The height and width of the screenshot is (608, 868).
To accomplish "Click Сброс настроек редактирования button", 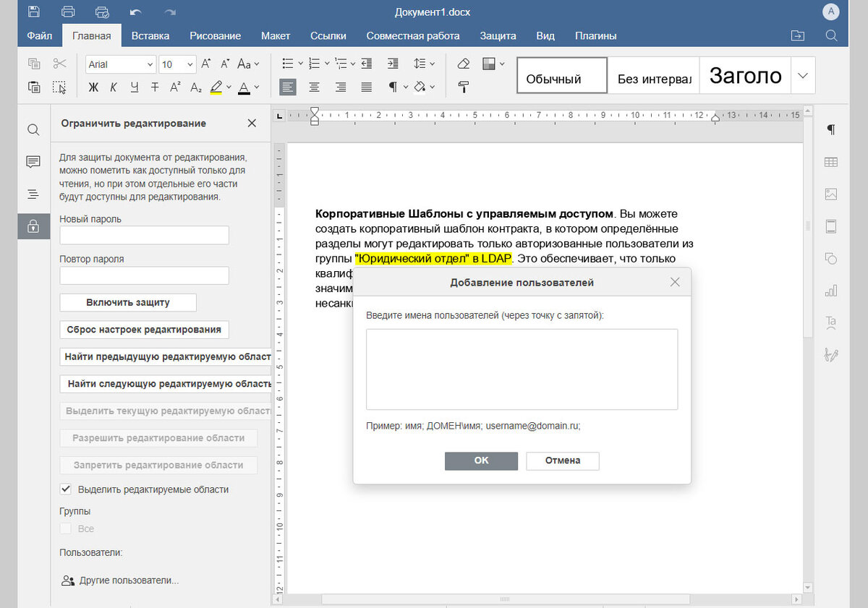I will 144,329.
